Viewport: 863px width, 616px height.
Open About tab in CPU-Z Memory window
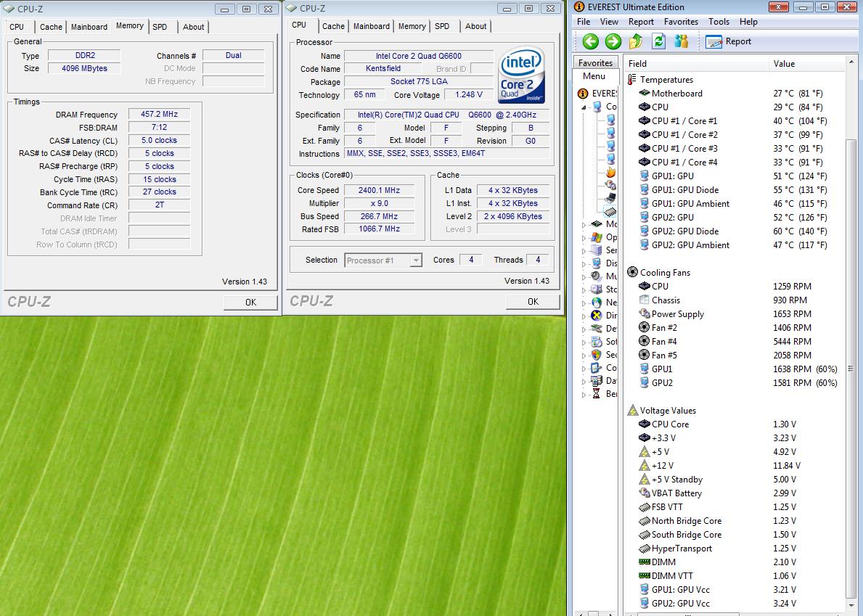193,26
